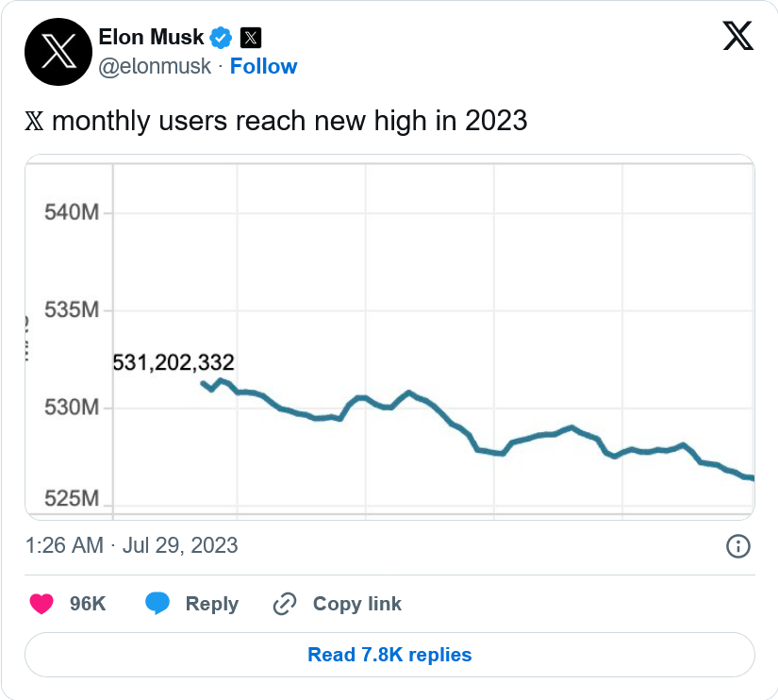Follow the @elonmusk account
The image size is (778, 700).
click(x=263, y=66)
